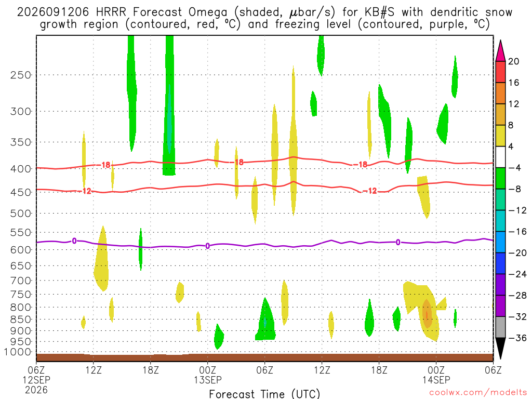The width and height of the screenshot is (532, 399).
Task: Click the 500 pressure level label
Action: click(x=21, y=214)
